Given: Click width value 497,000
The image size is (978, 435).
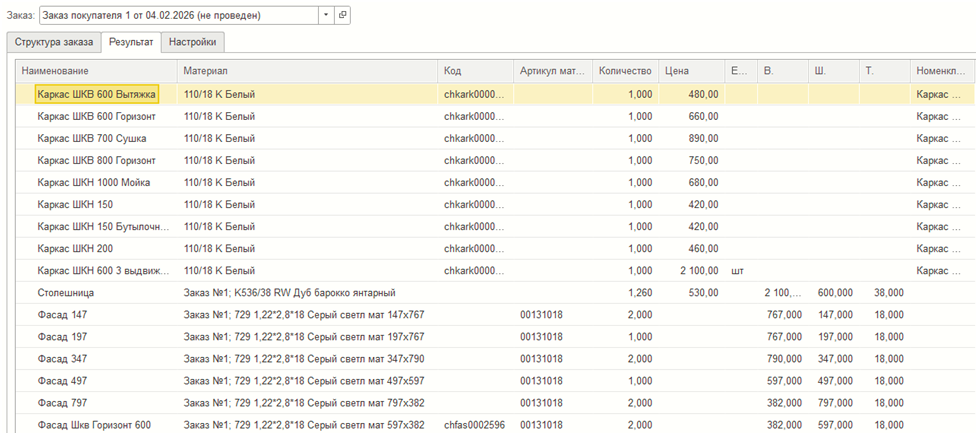Looking at the screenshot, I should (835, 381).
